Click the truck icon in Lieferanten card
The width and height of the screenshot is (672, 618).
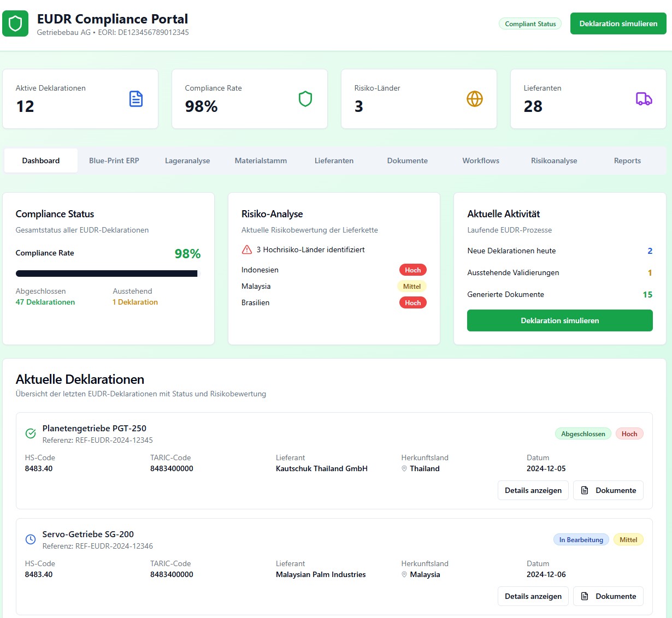coord(644,99)
